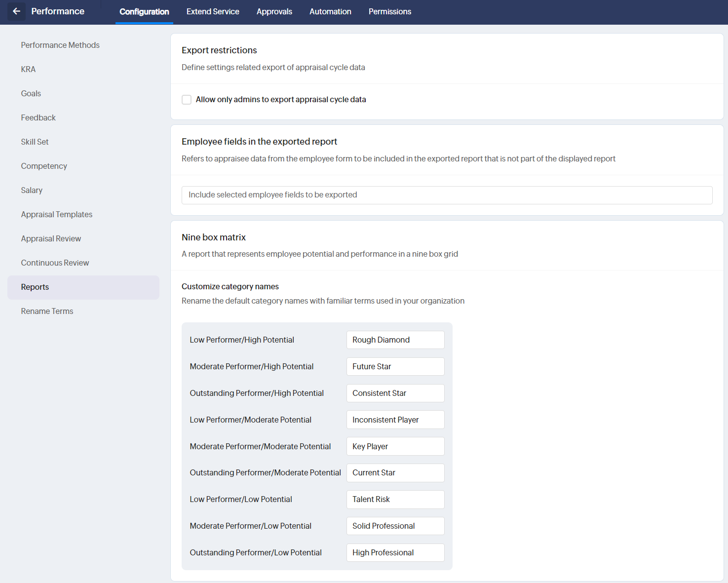Viewport: 728px width, 583px height.
Task: Open the employee fields to export dropdown
Action: (446, 195)
